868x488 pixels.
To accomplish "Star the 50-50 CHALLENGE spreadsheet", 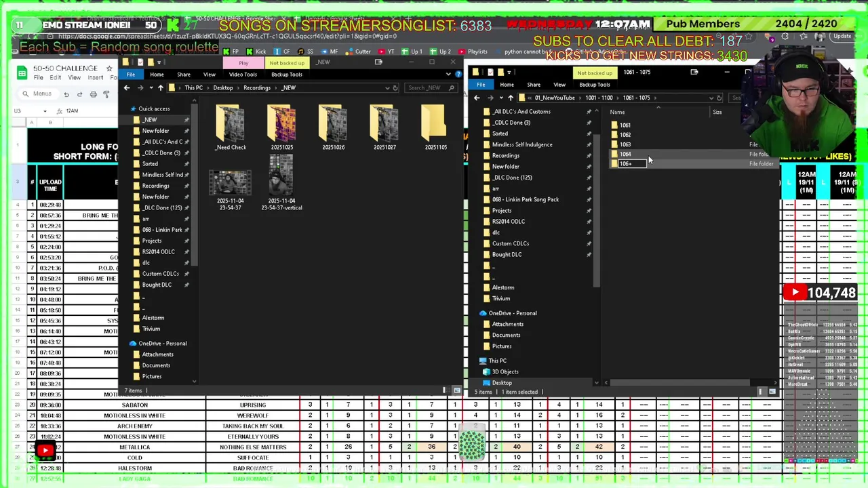I will point(110,68).
